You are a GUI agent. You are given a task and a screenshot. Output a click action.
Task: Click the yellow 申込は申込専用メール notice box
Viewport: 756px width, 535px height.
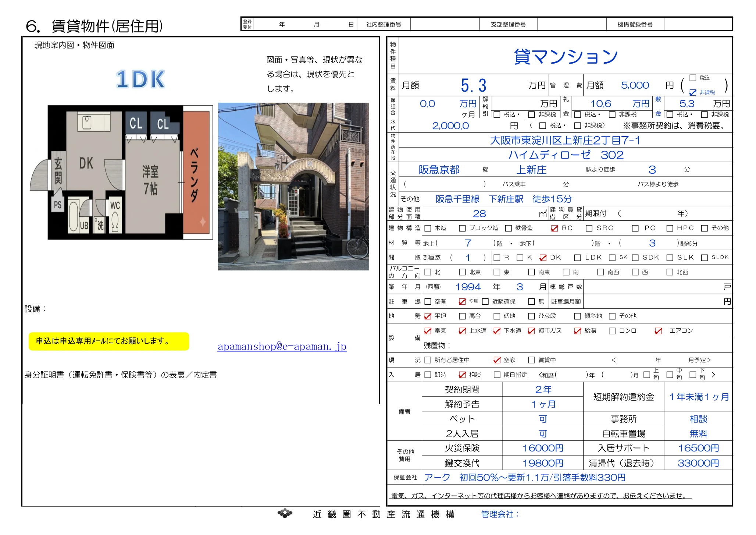point(109,341)
